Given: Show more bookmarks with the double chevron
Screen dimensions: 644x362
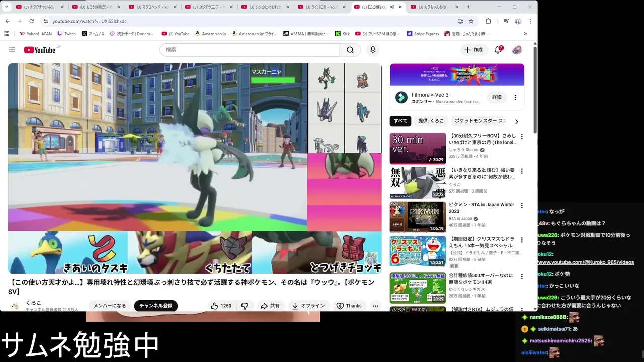Looking at the screenshot, I should [x=525, y=34].
